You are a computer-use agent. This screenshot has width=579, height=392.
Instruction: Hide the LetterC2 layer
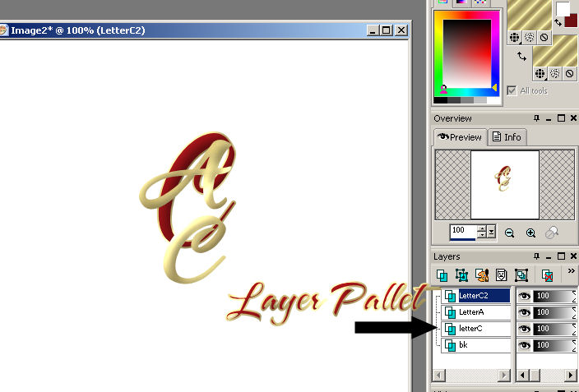click(523, 296)
